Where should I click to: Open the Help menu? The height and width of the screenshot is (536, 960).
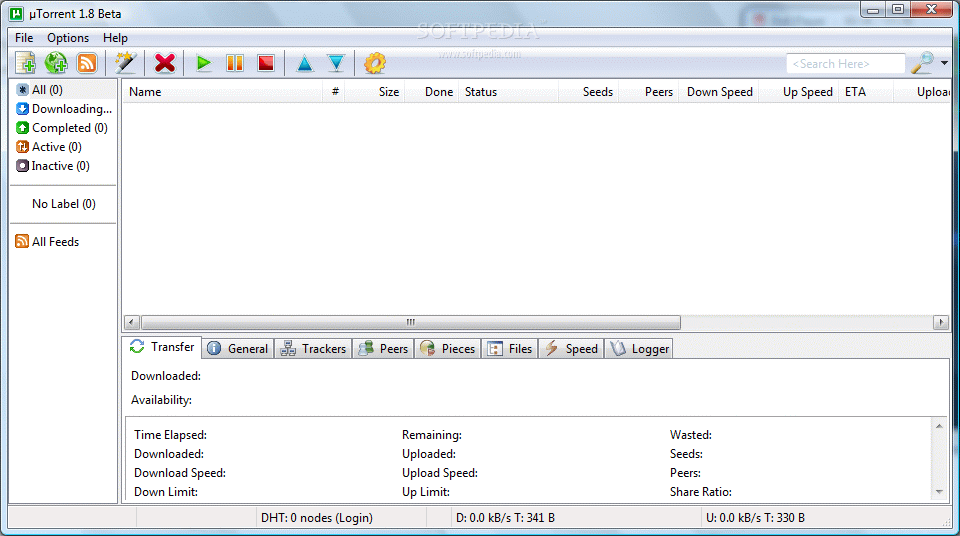115,38
